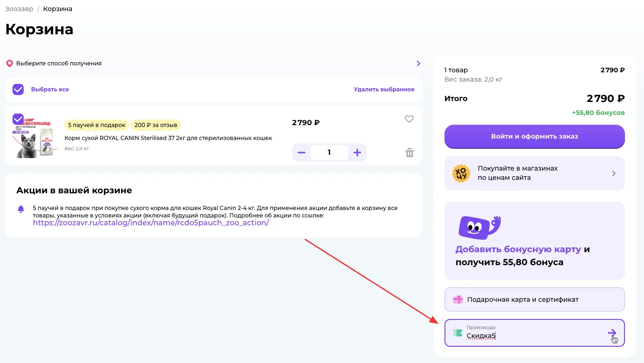The image size is (644, 363).
Task: Increase quantity with plus button
Action: [357, 153]
